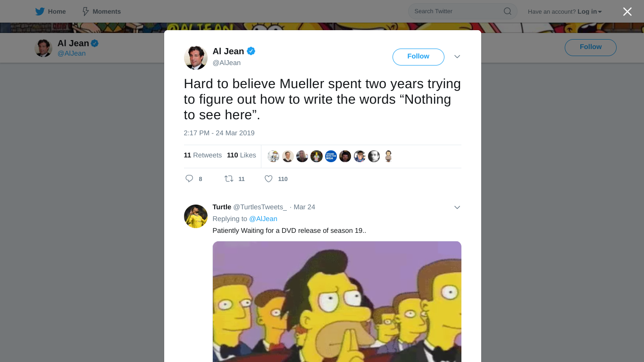644x362 pixels.
Task: Like the tweet with heart icon
Action: [x=268, y=179]
